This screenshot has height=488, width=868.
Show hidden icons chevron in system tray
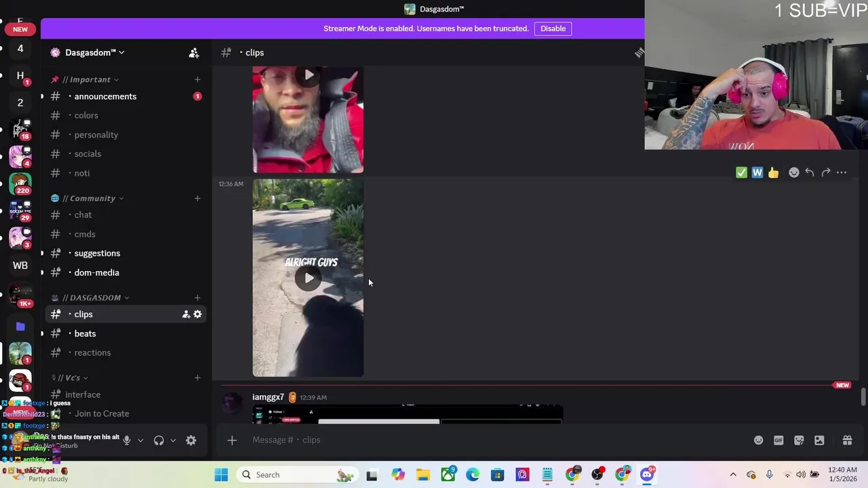733,474
